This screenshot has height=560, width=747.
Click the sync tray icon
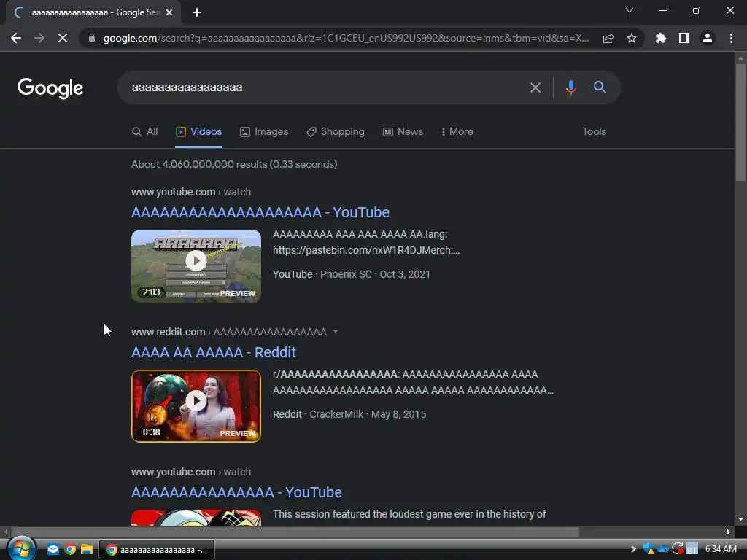(677, 549)
